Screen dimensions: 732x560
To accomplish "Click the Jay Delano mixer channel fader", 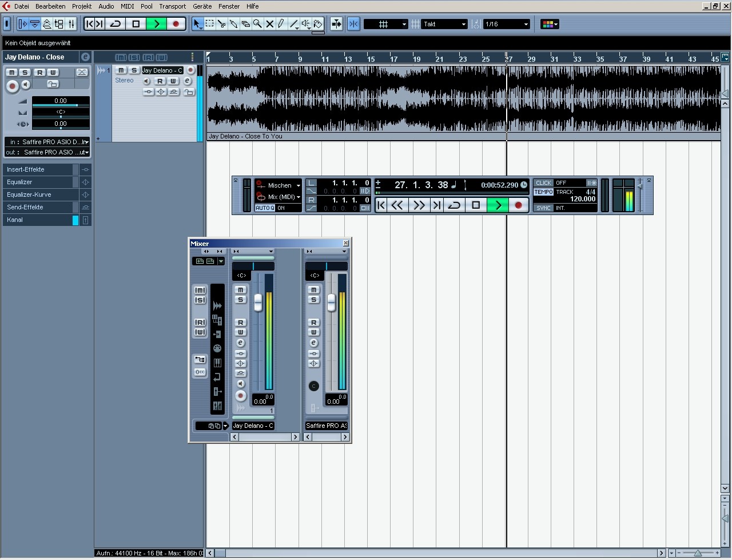I will [258, 302].
